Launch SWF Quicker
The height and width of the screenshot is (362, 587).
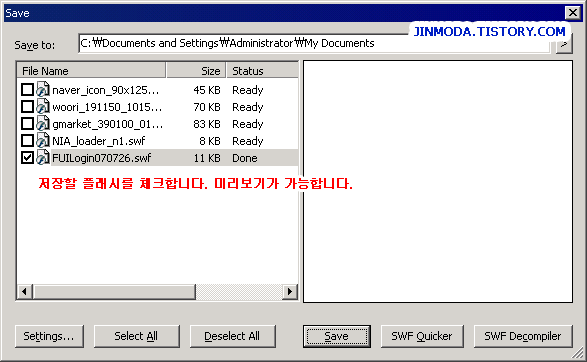coord(422,336)
